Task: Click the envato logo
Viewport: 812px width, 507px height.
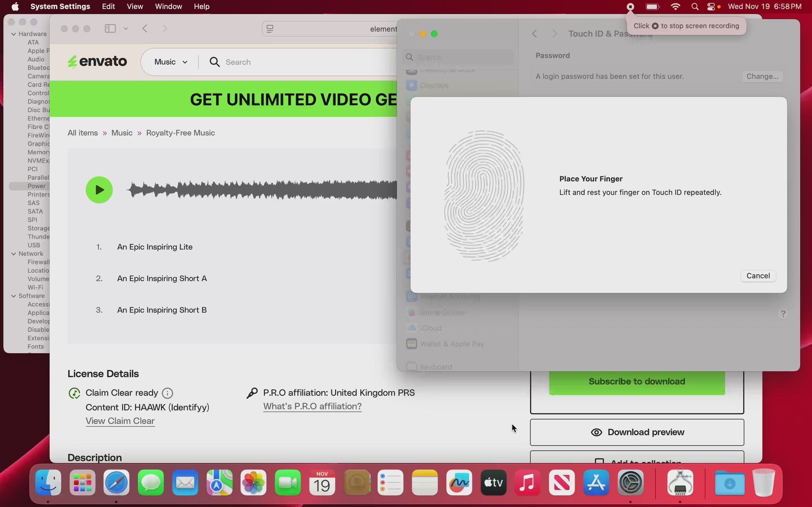Action: pyautogui.click(x=98, y=62)
